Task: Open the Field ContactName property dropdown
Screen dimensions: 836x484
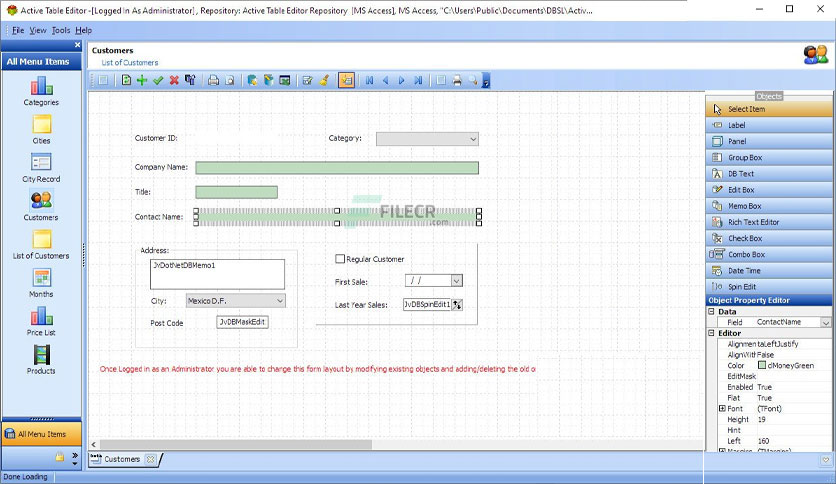Action: pos(825,322)
